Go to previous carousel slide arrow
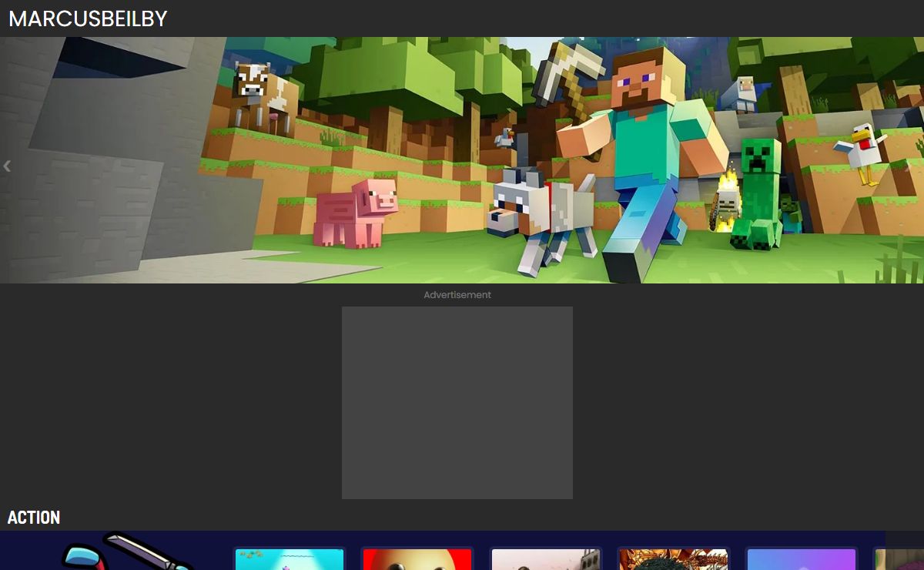The width and height of the screenshot is (924, 570). point(7,166)
